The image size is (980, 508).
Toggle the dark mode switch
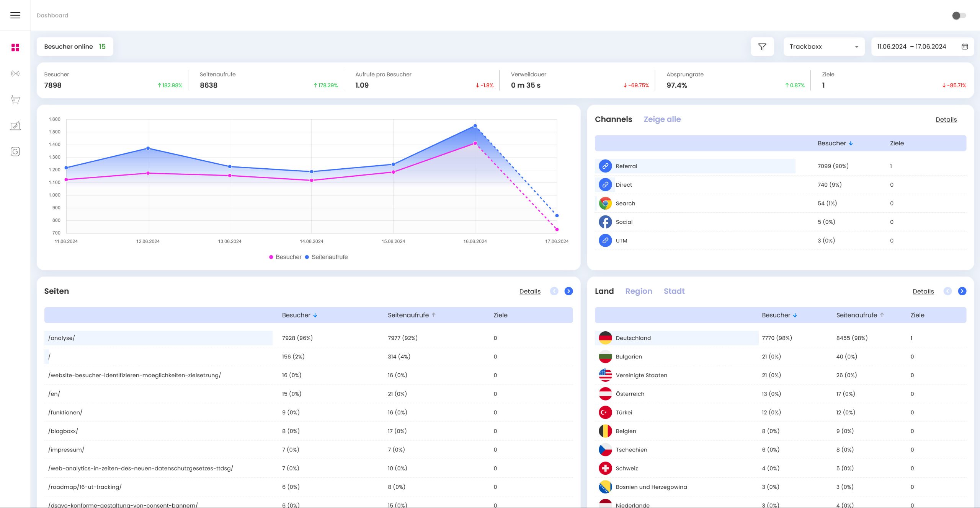point(959,15)
